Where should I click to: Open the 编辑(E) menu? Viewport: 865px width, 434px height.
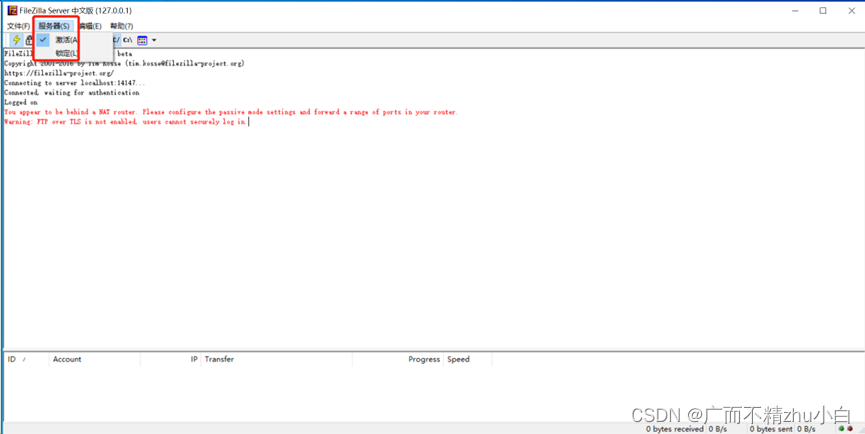point(90,26)
